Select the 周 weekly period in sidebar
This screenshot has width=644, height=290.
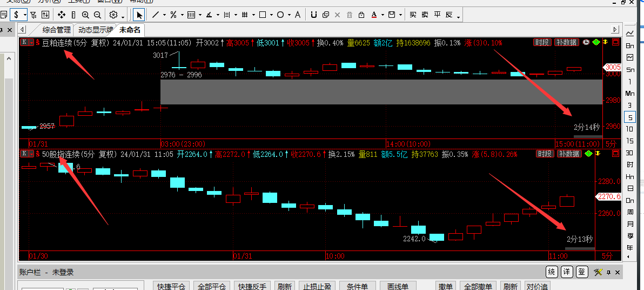pos(629,212)
